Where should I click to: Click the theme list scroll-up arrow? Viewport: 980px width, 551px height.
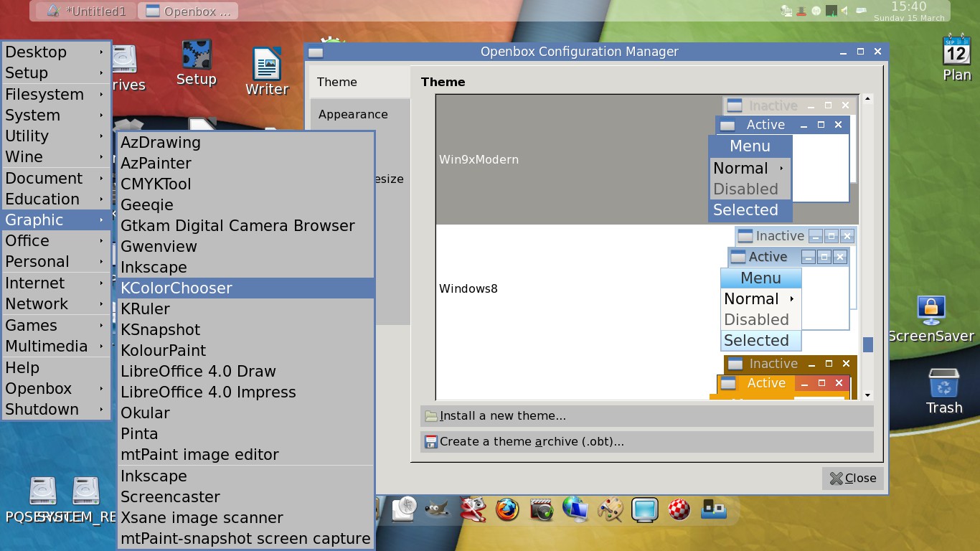[868, 99]
